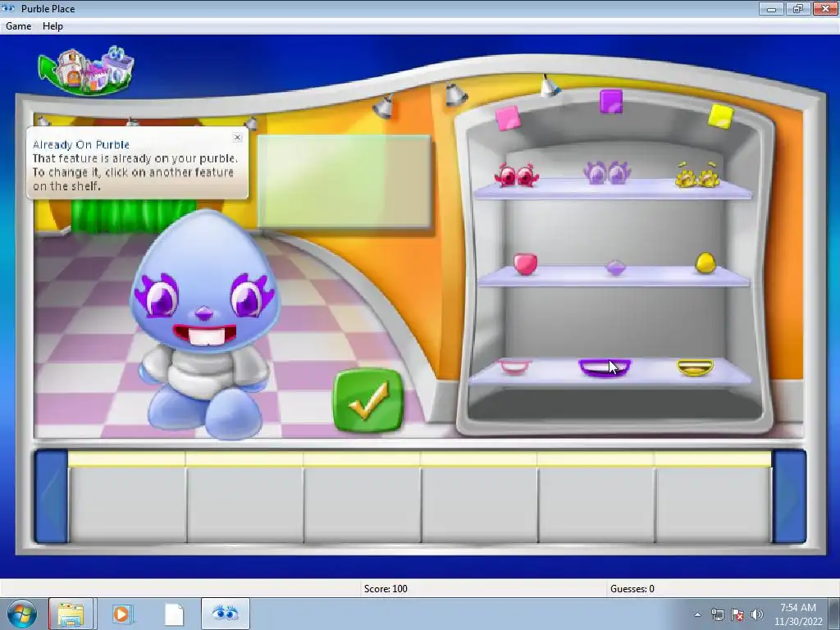Viewport: 840px width, 630px height.
Task: Choose the yellow nose on the shelf
Action: [705, 263]
